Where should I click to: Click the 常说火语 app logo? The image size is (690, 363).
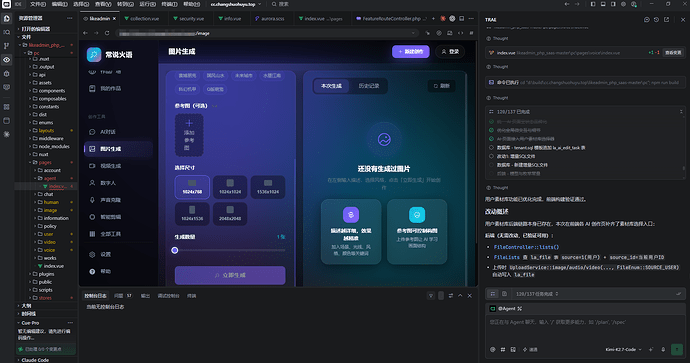(94, 55)
